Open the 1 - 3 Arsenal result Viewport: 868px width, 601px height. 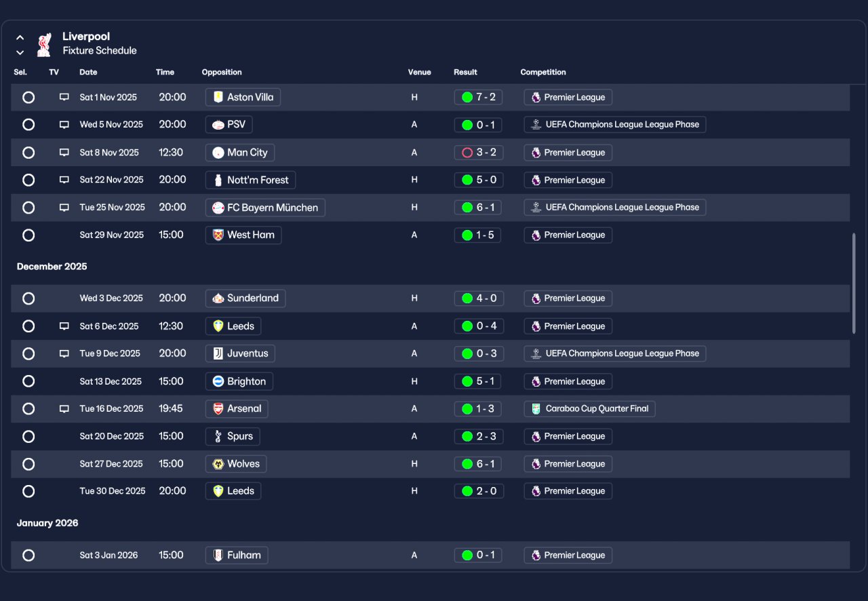tap(477, 409)
